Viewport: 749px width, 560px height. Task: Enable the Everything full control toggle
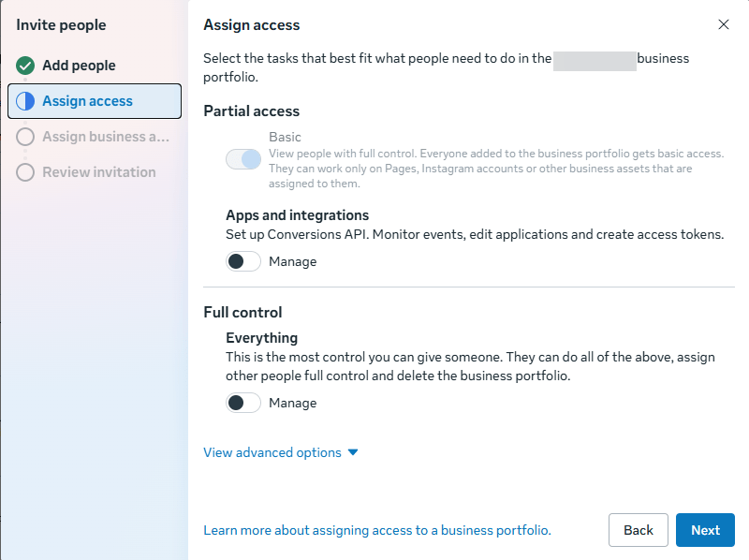[242, 402]
